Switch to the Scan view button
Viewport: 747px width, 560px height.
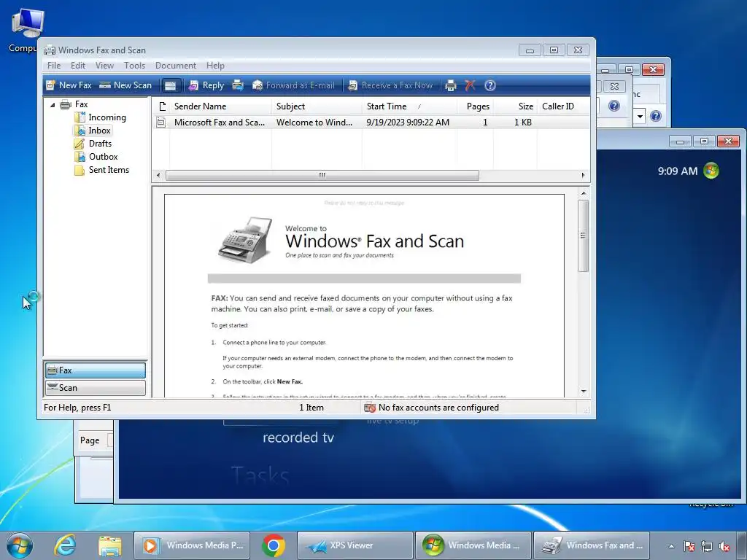click(x=96, y=388)
